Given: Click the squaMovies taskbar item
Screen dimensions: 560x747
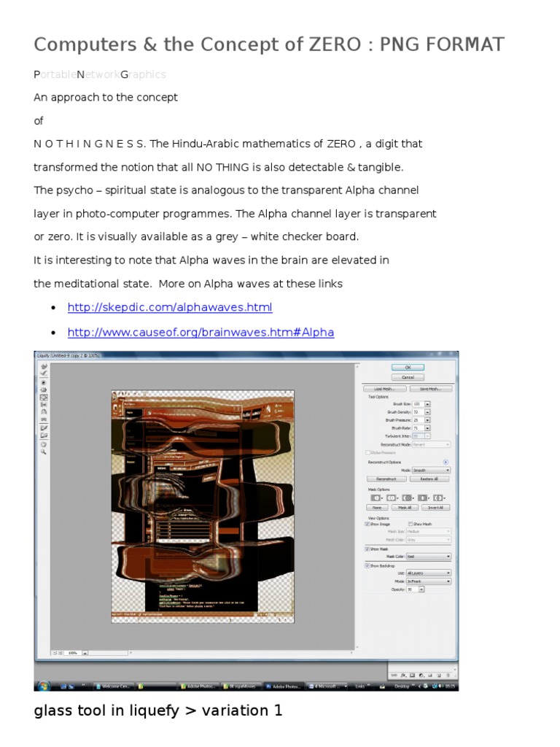Looking at the screenshot, I should click(241, 686).
